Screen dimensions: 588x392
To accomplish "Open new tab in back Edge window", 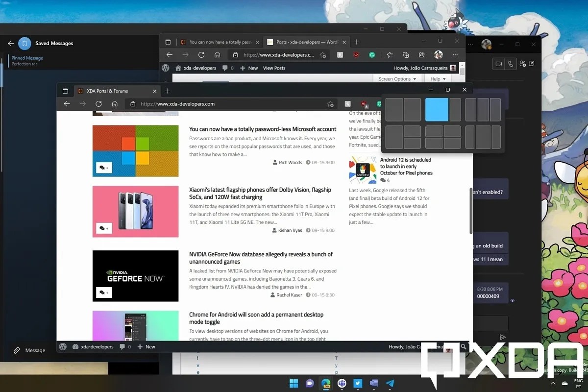I will (x=357, y=42).
